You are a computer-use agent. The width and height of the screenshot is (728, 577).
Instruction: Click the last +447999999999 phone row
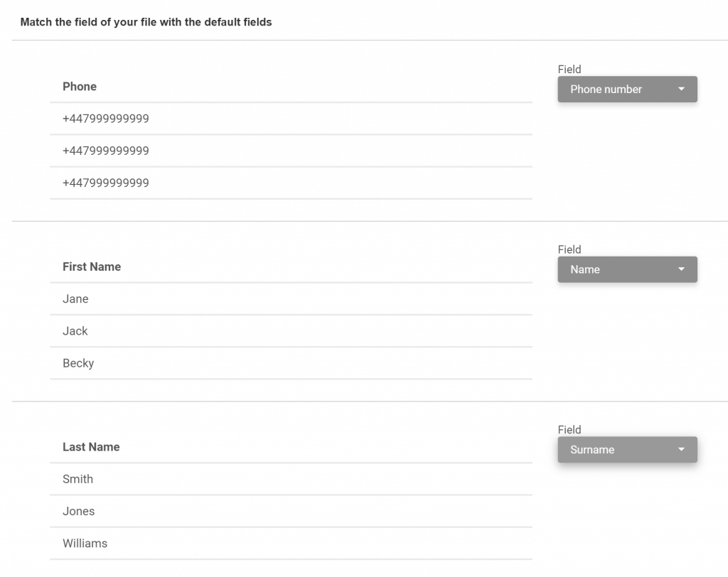pyautogui.click(x=291, y=183)
